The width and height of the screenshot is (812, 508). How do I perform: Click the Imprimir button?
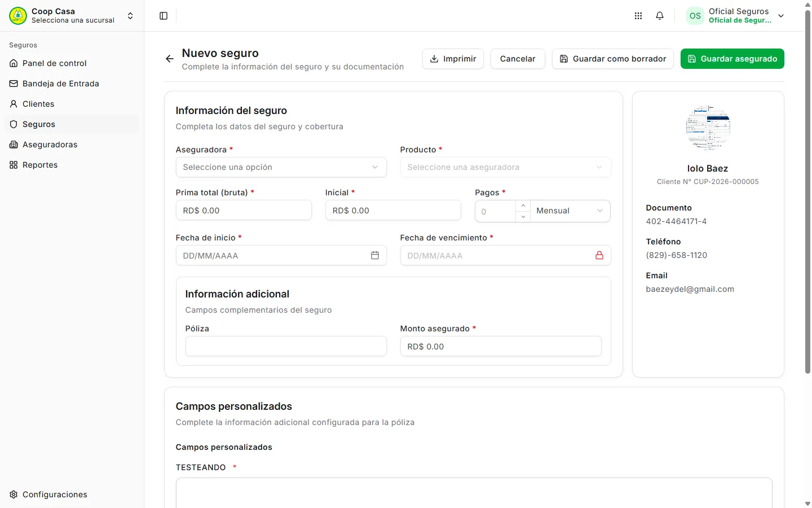(x=453, y=59)
